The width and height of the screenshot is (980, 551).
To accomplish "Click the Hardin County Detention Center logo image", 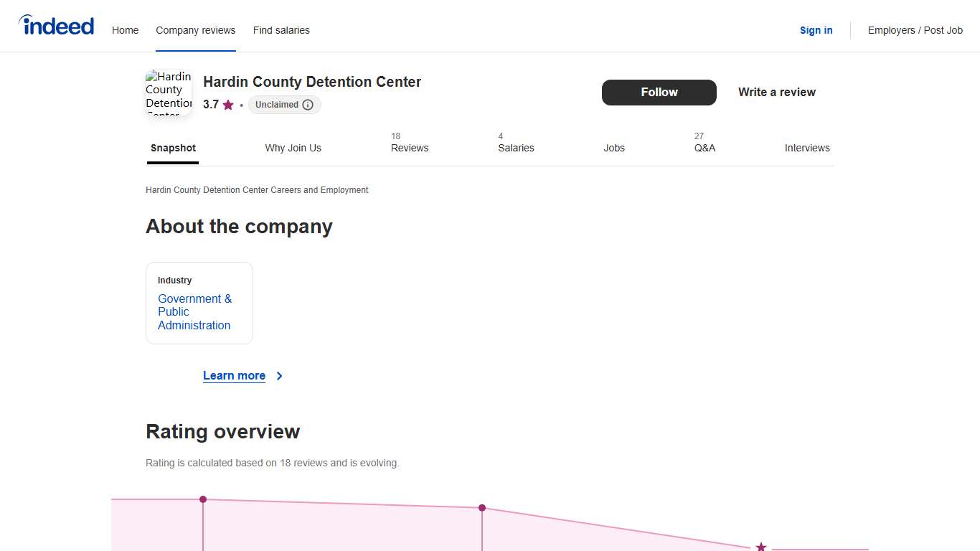I will click(x=169, y=93).
